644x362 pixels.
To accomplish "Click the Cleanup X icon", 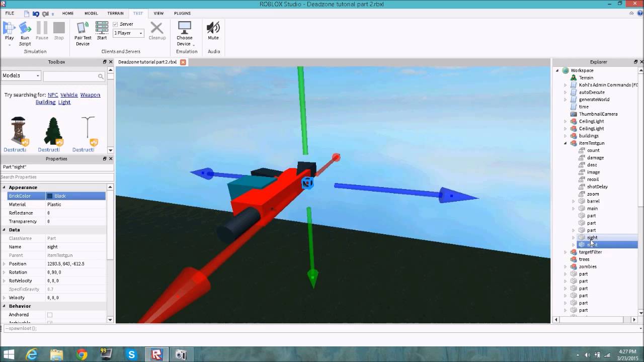I will coord(157,28).
